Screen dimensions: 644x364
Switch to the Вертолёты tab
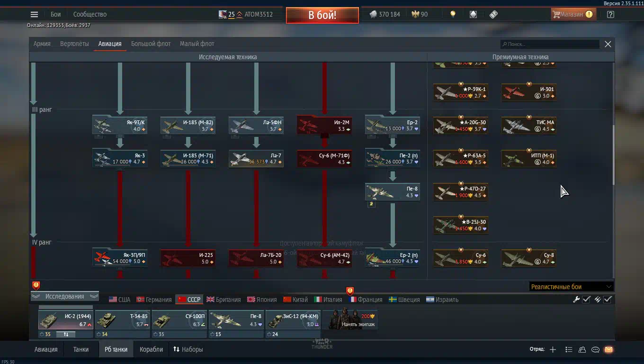(74, 44)
